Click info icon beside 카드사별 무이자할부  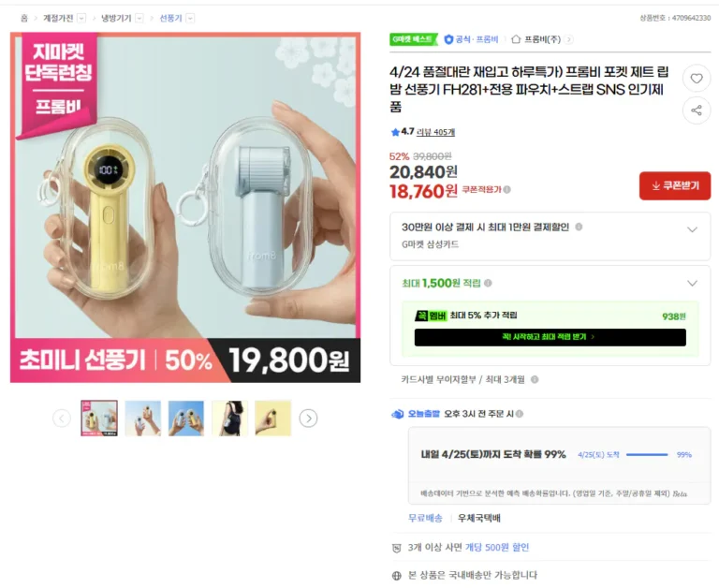(535, 379)
